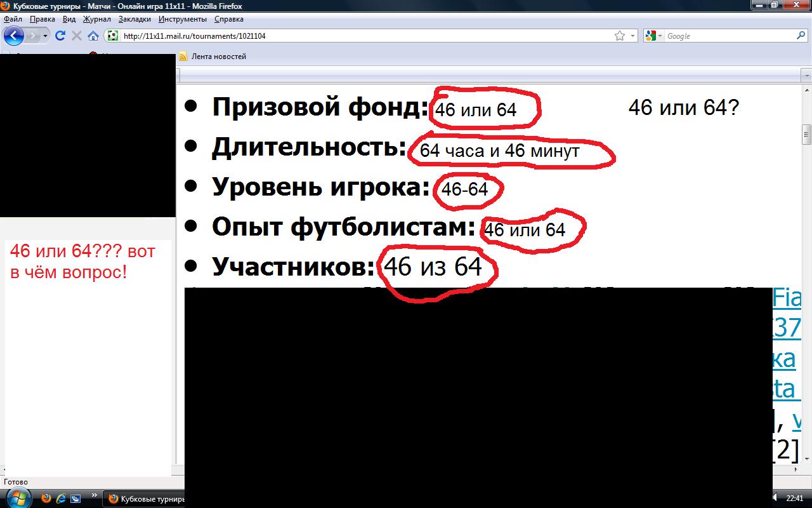Expand hidden quick launch items chevron
The height and width of the screenshot is (508, 812).
(95, 495)
